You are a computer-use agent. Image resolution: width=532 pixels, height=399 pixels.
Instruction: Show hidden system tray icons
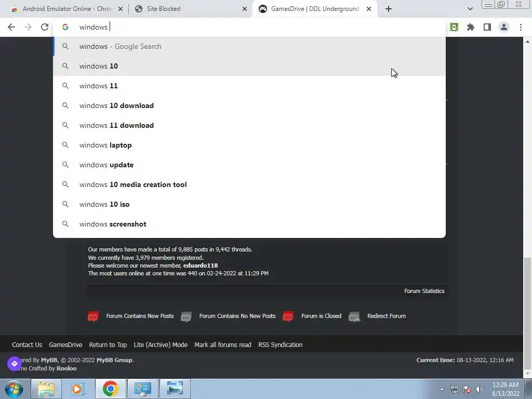pos(442,389)
